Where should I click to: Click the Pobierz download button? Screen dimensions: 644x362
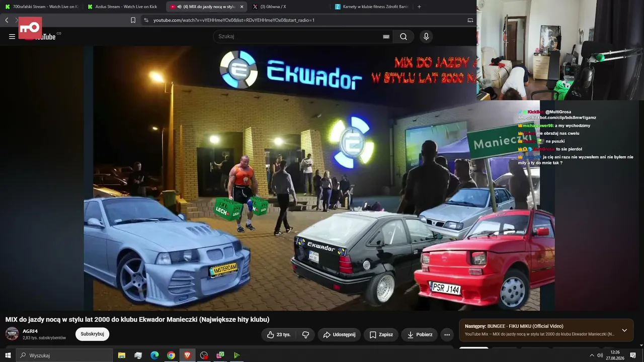[419, 334]
